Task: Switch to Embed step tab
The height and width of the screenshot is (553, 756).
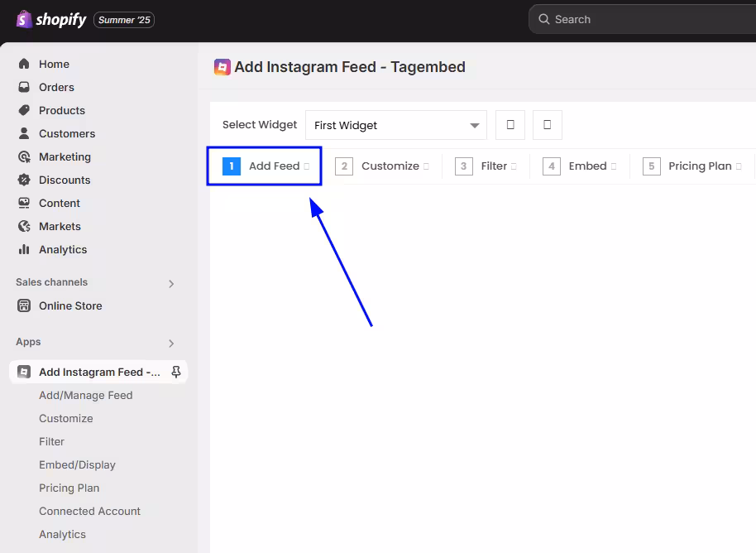Action: 580,166
